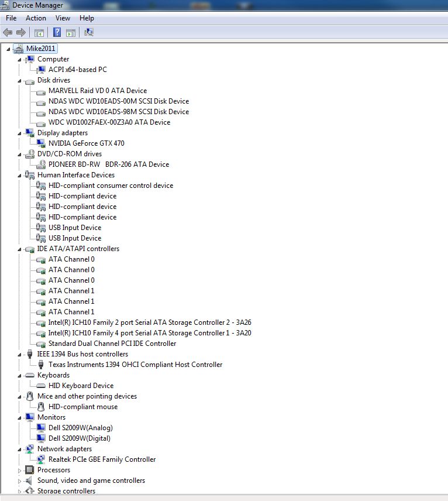Screen dimensions: 448x501
Task: Expand the Processors category
Action: [19, 471]
